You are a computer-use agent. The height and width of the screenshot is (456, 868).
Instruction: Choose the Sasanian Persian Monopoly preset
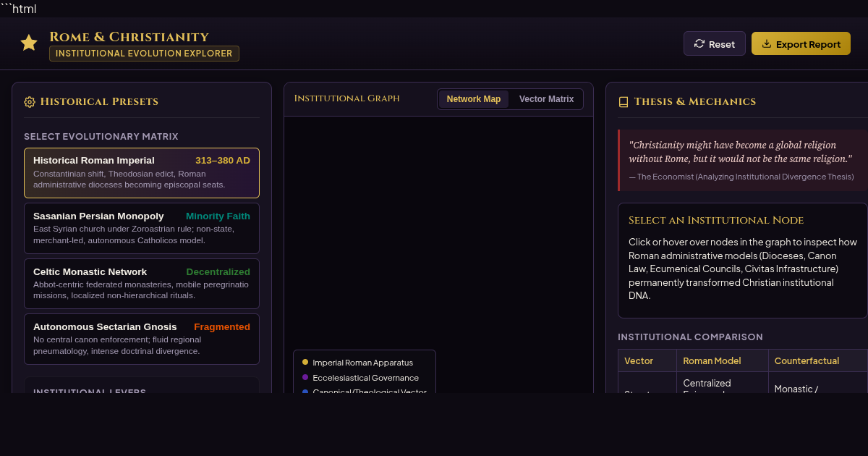click(142, 228)
